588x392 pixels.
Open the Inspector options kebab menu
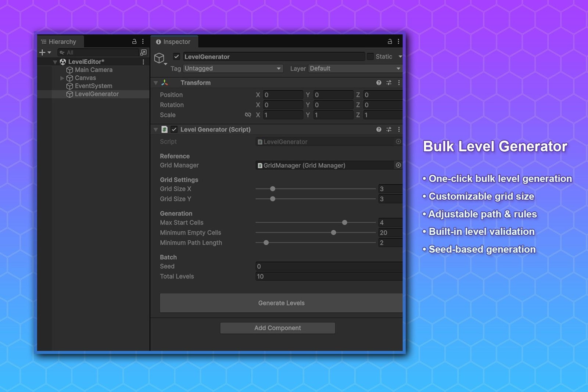(x=399, y=42)
